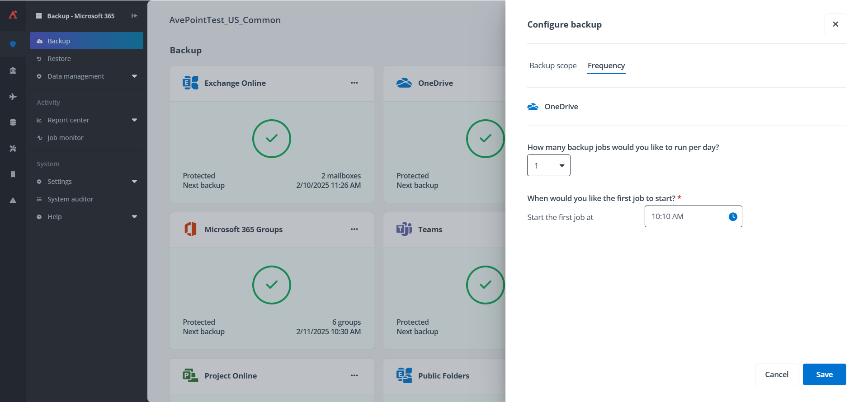Screen dimensions: 868x402
Task: Select the shield icon in left rail
Action: pyautogui.click(x=13, y=44)
